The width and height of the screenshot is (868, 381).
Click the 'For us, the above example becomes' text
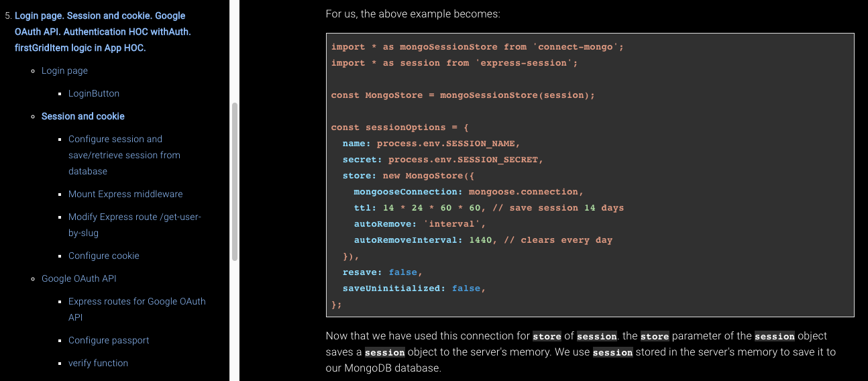click(413, 13)
